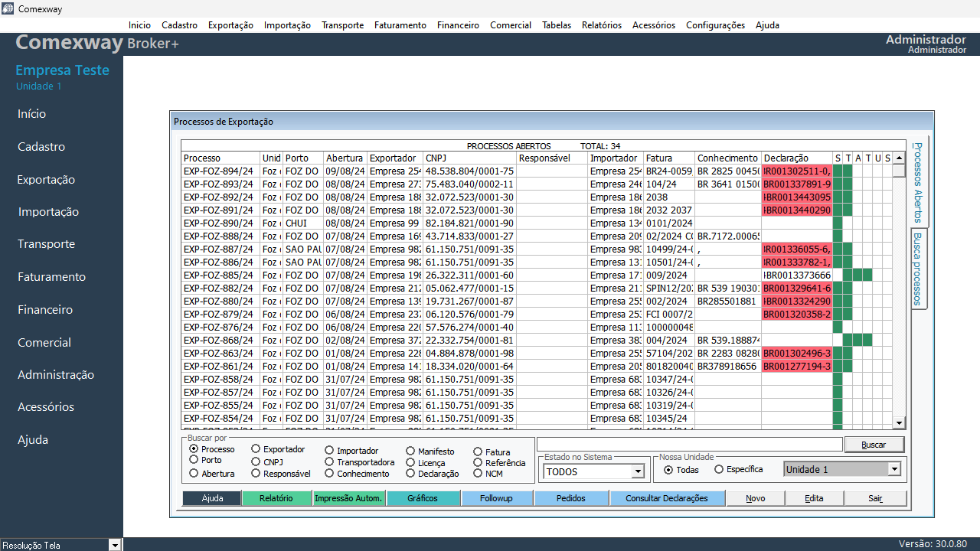Open the Relatórios menu
The image size is (980, 551).
pos(602,25)
